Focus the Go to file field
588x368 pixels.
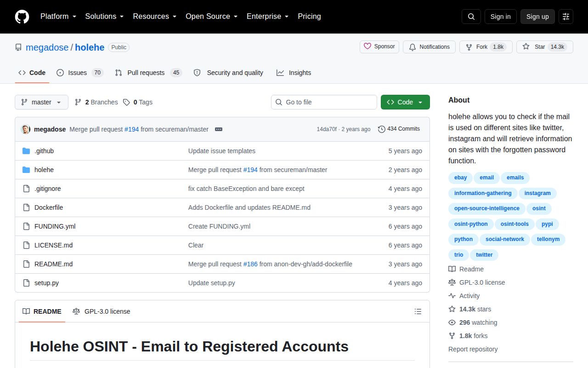(324, 102)
